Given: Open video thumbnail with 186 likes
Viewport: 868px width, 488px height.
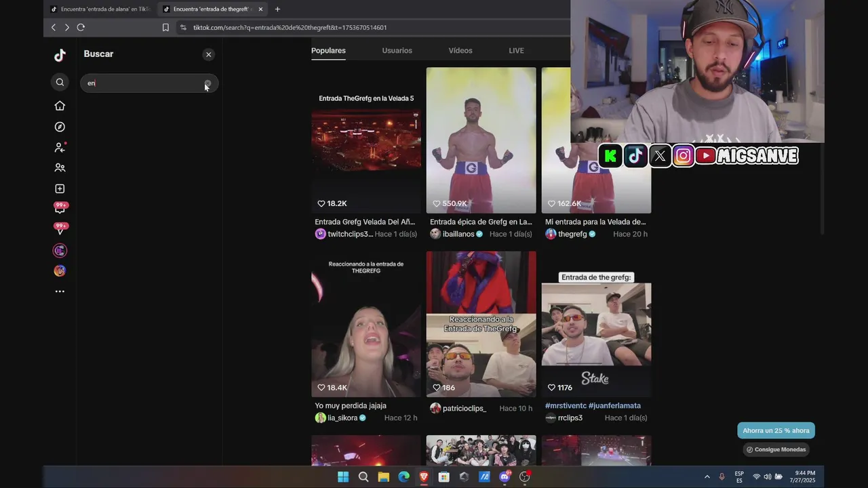Looking at the screenshot, I should coord(481,324).
